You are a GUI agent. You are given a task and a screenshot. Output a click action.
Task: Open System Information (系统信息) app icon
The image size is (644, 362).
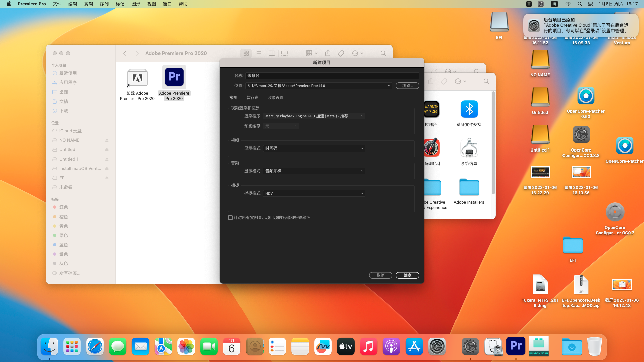tap(469, 148)
